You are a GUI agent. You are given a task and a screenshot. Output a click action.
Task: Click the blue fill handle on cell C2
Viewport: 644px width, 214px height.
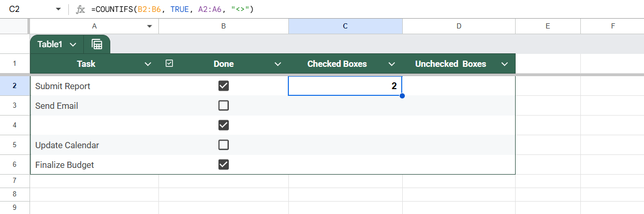pos(402,96)
